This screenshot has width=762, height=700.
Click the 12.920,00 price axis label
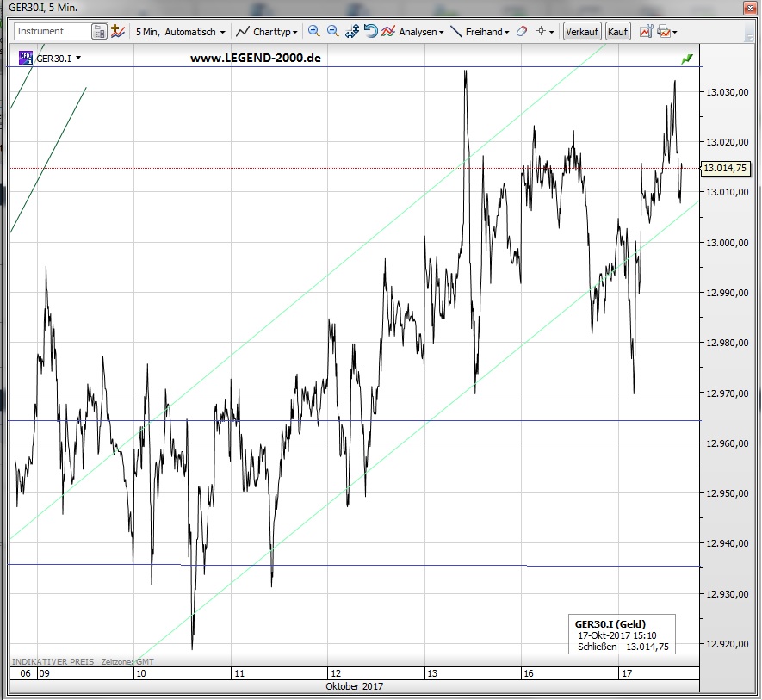coord(727,644)
